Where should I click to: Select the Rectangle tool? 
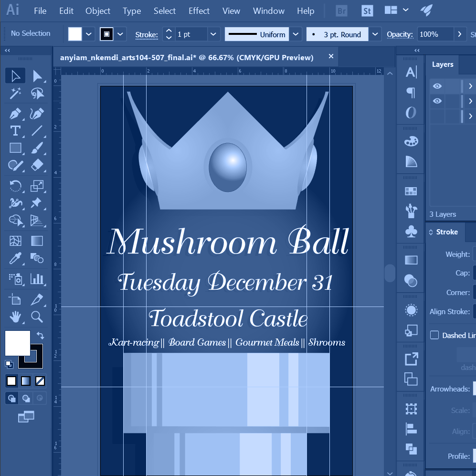15,148
